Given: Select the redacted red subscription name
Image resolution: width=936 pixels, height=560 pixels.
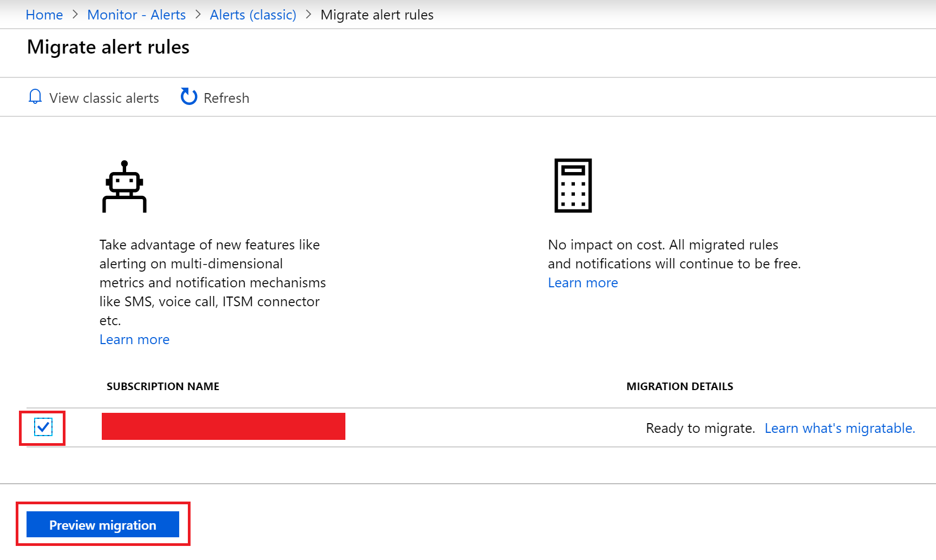Looking at the screenshot, I should pyautogui.click(x=223, y=426).
